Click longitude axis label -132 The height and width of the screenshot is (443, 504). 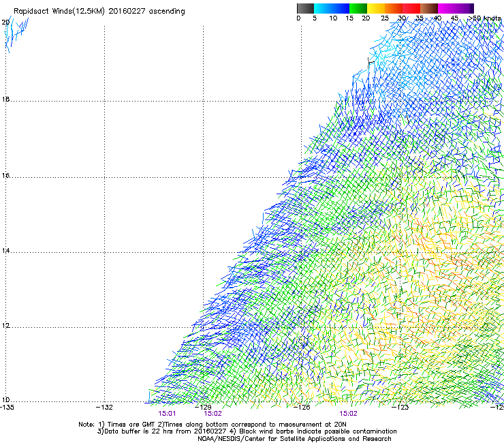point(104,407)
